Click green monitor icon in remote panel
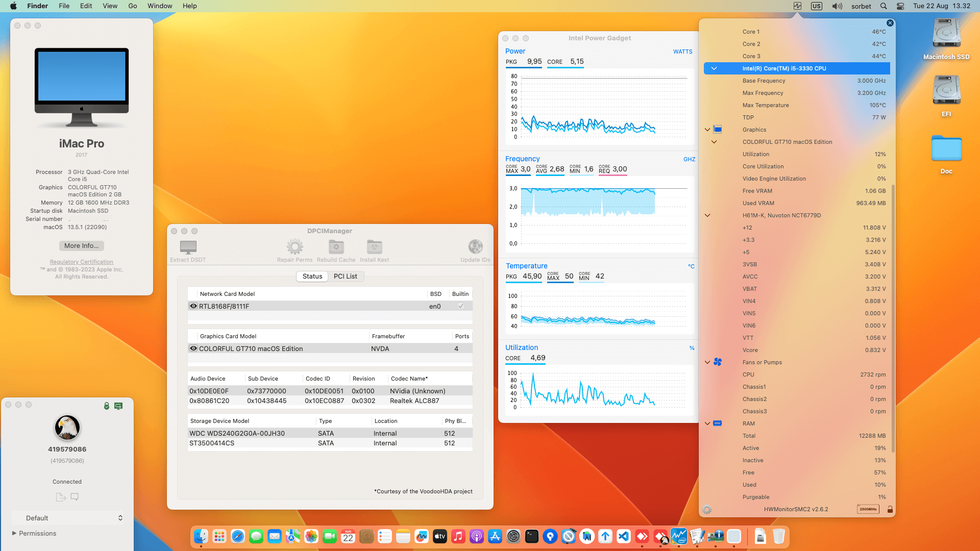Screen dimensions: 980x551 (x=118, y=406)
